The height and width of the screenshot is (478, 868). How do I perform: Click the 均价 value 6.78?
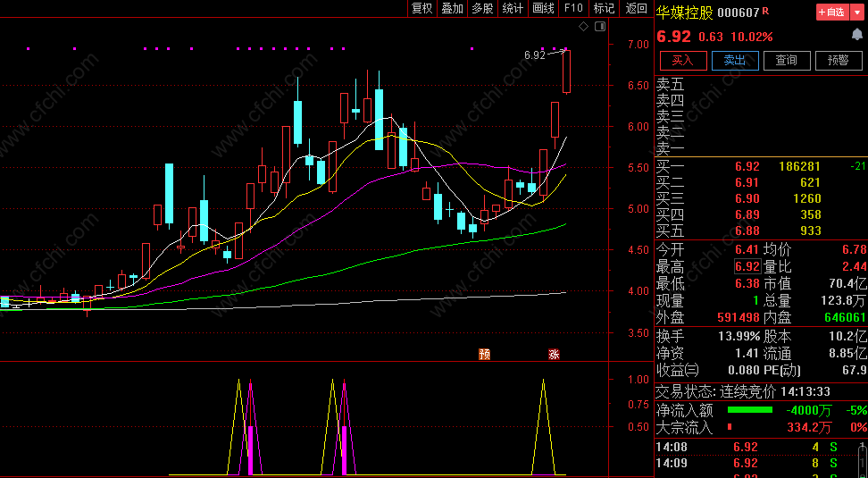(x=855, y=249)
